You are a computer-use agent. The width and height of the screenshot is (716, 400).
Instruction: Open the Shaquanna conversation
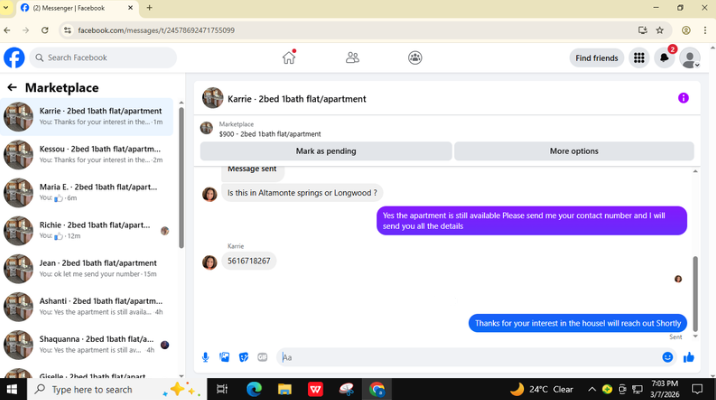tap(87, 344)
